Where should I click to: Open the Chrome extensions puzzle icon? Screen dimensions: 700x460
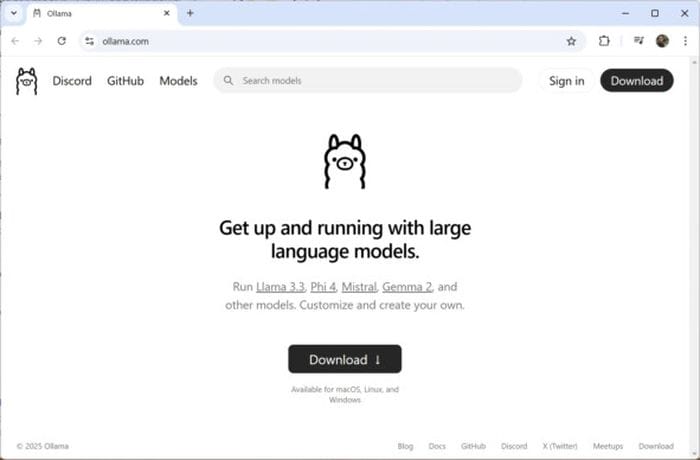[x=604, y=41]
